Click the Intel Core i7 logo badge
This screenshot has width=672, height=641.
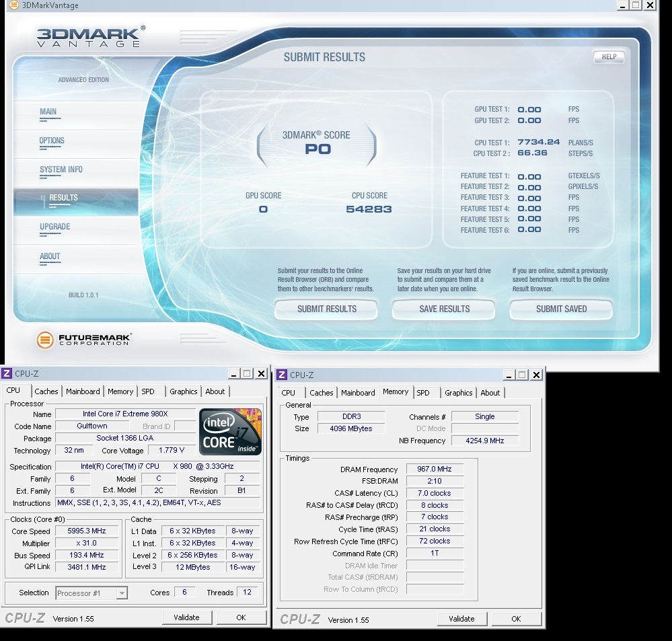(230, 432)
